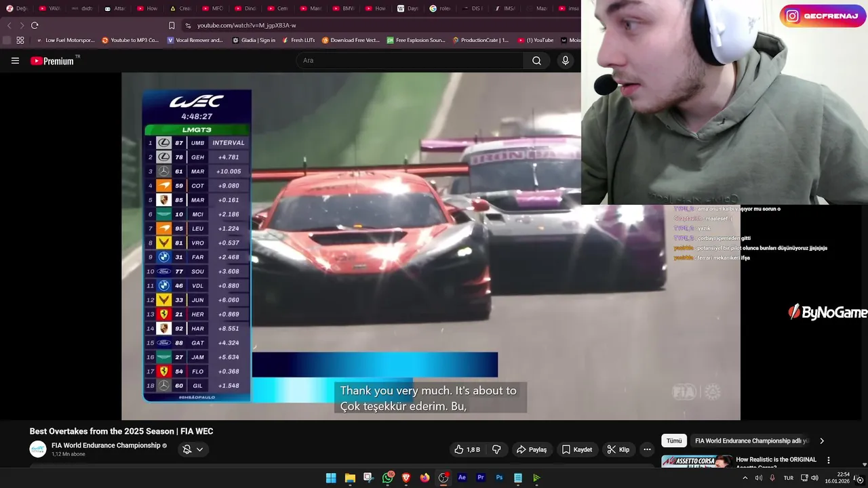Open 'Low Fuel Motorspor...' bookmark
Image resolution: width=868 pixels, height=488 pixels.
coord(65,40)
